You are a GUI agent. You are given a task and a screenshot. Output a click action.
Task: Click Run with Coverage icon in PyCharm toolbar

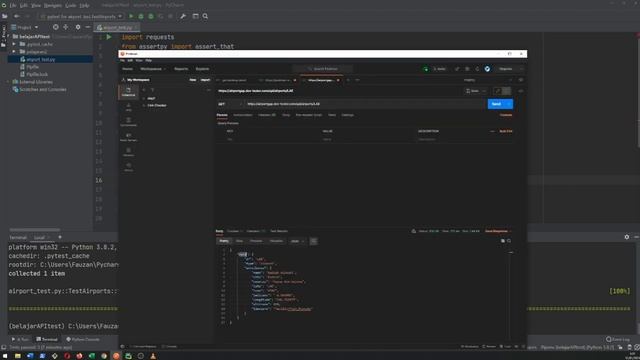point(151,16)
